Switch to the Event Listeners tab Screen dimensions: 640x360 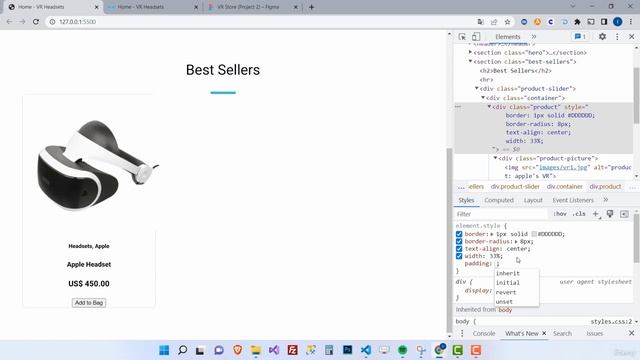pos(573,200)
